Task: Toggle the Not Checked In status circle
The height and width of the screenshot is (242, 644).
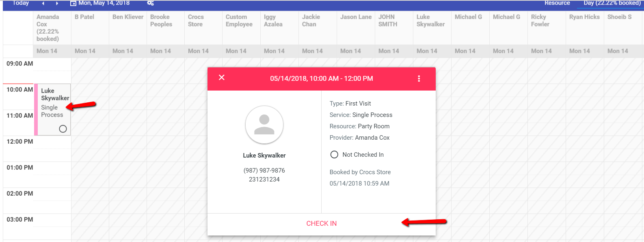Action: tap(334, 155)
